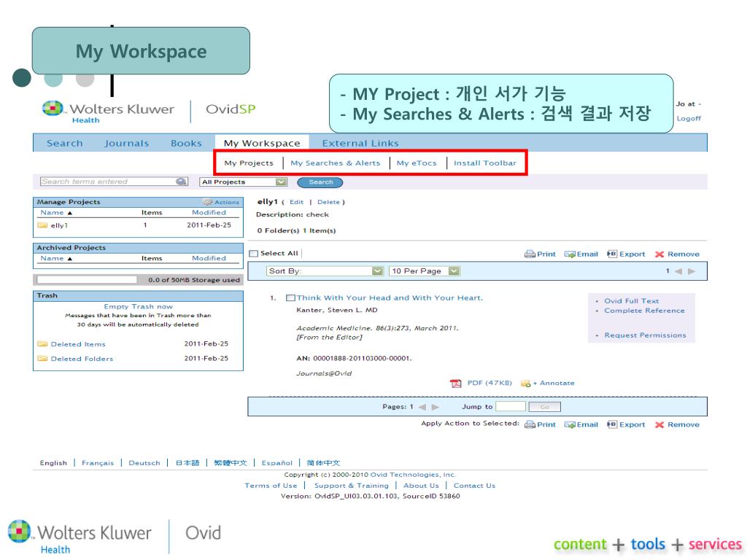
Task: Click Empty Trash now link
Action: (138, 307)
